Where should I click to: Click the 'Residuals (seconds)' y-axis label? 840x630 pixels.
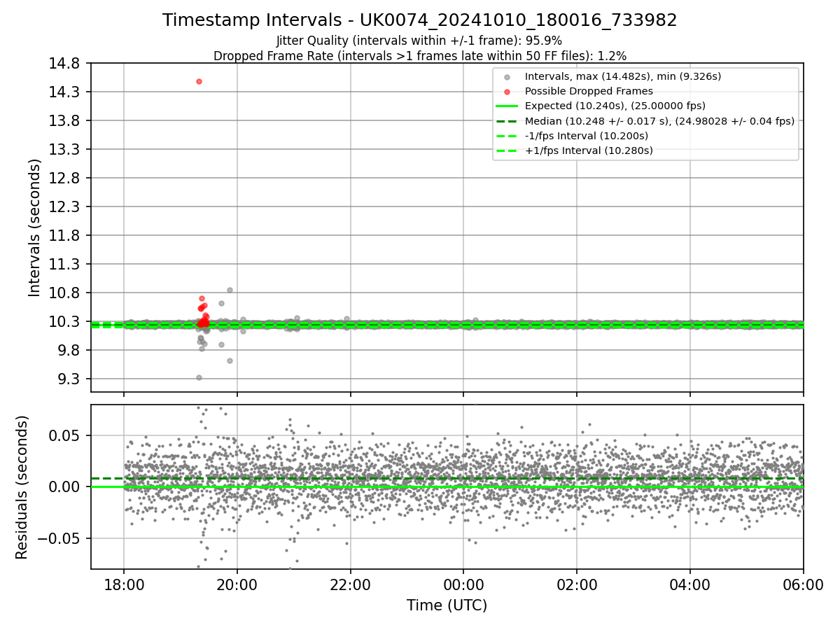pos(22,487)
